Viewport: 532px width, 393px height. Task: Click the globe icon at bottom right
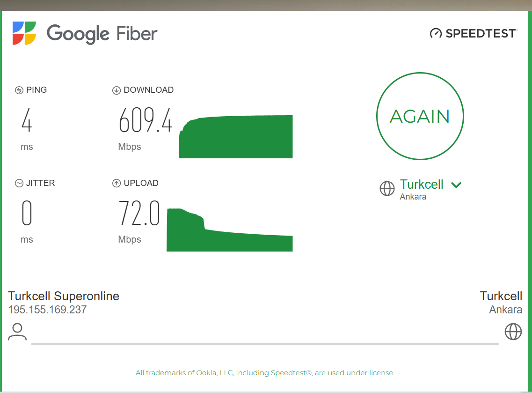pyautogui.click(x=513, y=332)
